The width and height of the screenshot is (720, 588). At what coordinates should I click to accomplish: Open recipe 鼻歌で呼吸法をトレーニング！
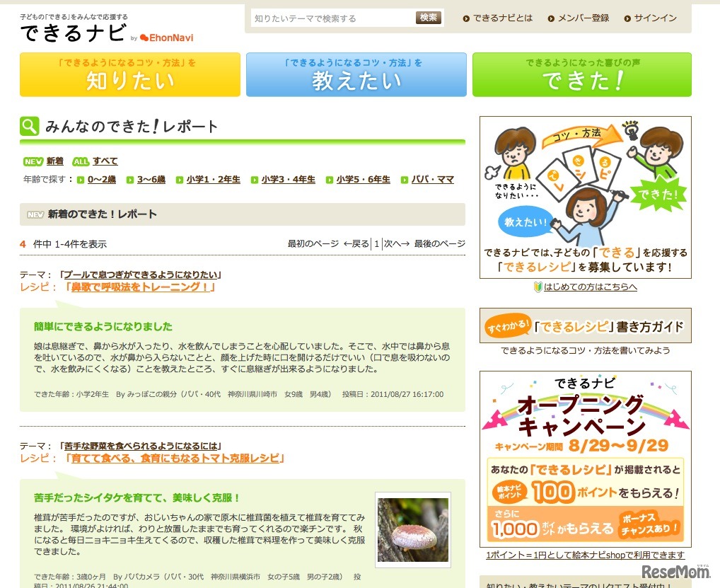pyautogui.click(x=140, y=287)
